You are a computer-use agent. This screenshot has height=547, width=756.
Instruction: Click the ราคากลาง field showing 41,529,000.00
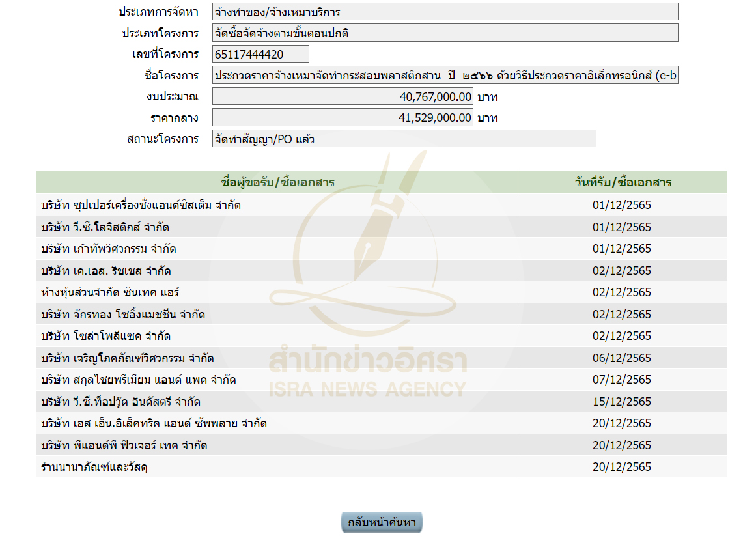(x=343, y=118)
